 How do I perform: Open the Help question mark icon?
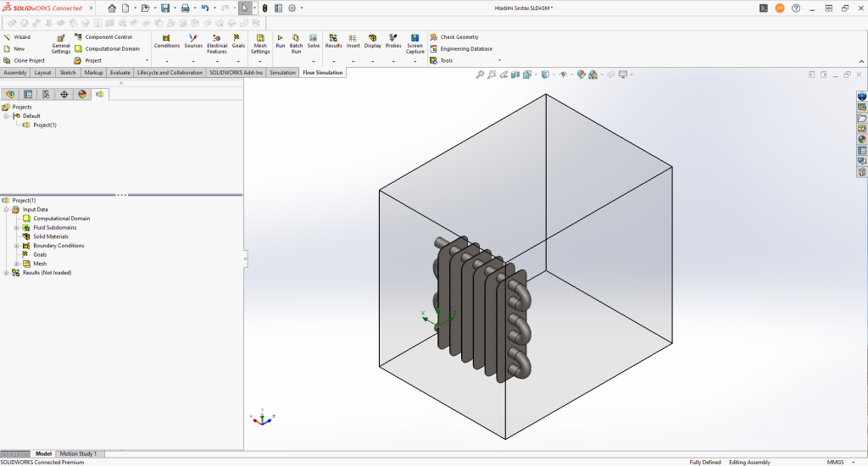pos(796,8)
